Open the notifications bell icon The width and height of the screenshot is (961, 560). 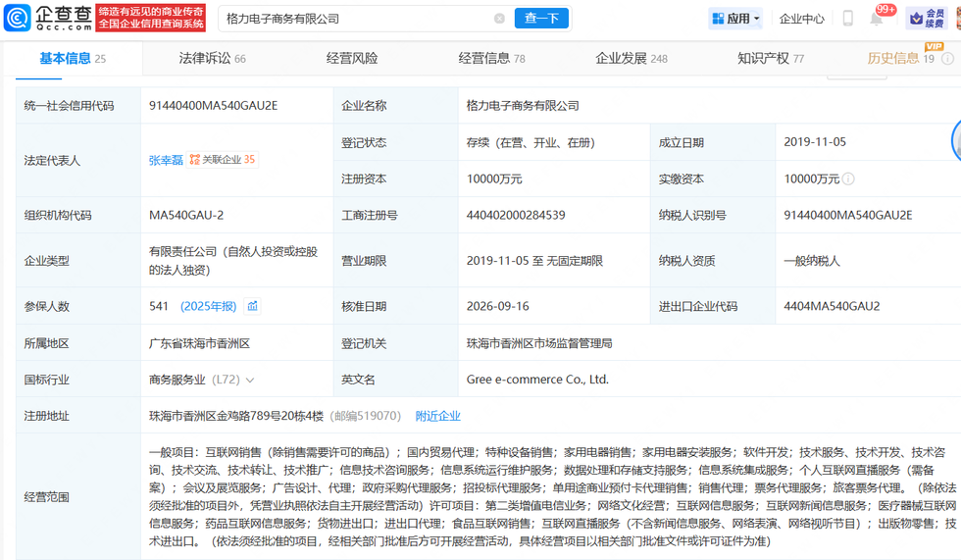coord(877,19)
